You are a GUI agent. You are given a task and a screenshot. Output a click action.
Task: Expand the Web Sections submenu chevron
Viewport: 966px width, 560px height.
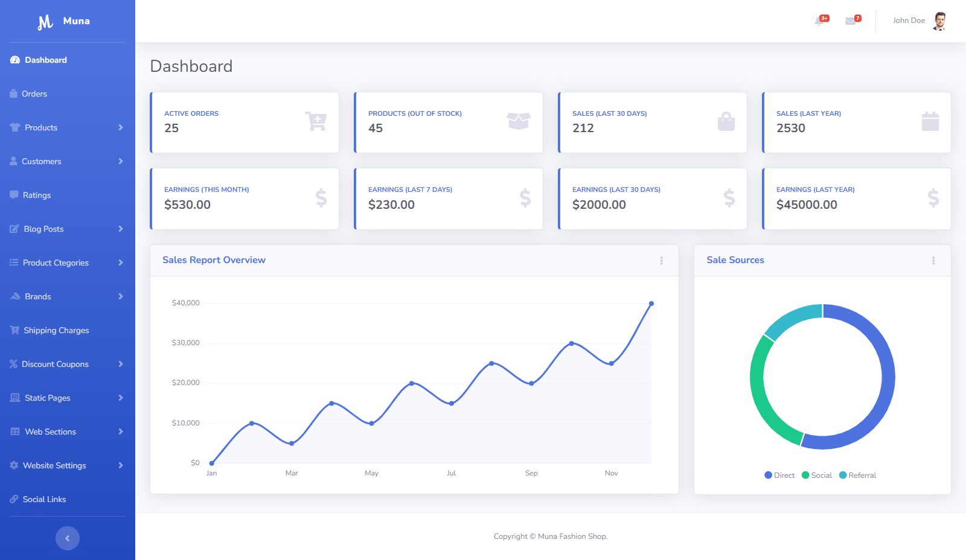pos(121,431)
